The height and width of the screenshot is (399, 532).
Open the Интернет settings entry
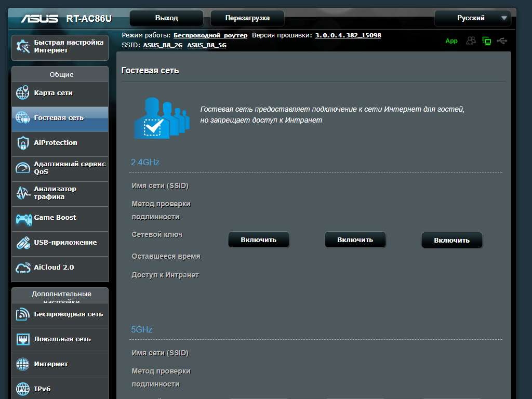[x=60, y=364]
